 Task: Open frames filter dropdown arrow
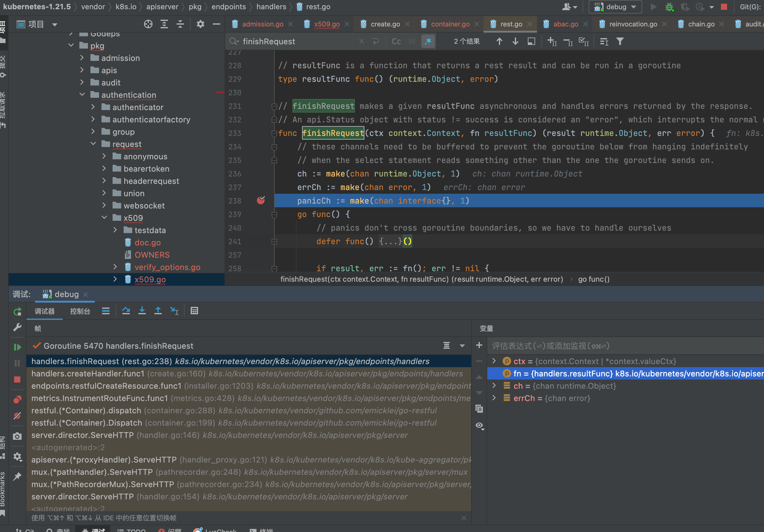click(x=462, y=346)
